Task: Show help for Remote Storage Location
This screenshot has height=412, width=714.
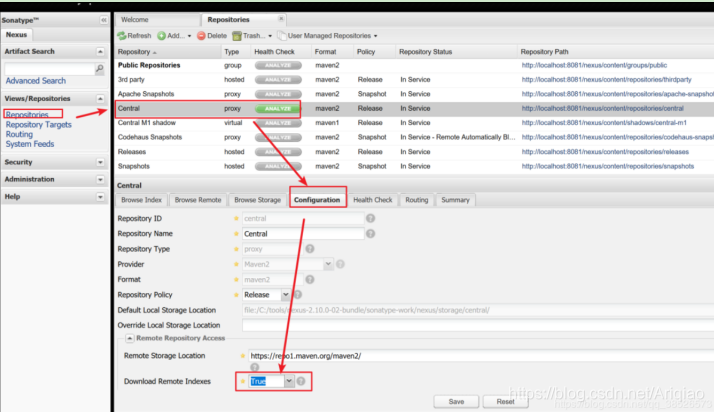Action: pyautogui.click(x=254, y=367)
